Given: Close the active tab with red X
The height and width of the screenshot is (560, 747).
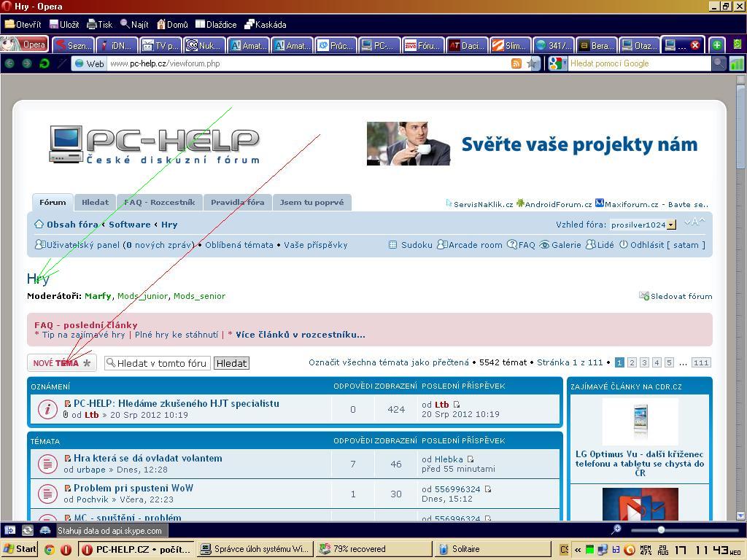Looking at the screenshot, I should [x=695, y=45].
